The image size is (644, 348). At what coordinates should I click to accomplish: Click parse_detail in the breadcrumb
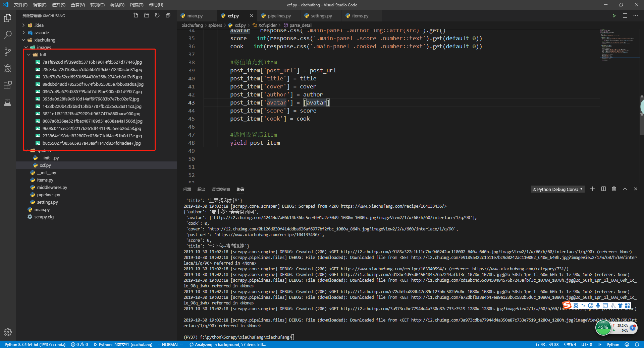coord(301,25)
